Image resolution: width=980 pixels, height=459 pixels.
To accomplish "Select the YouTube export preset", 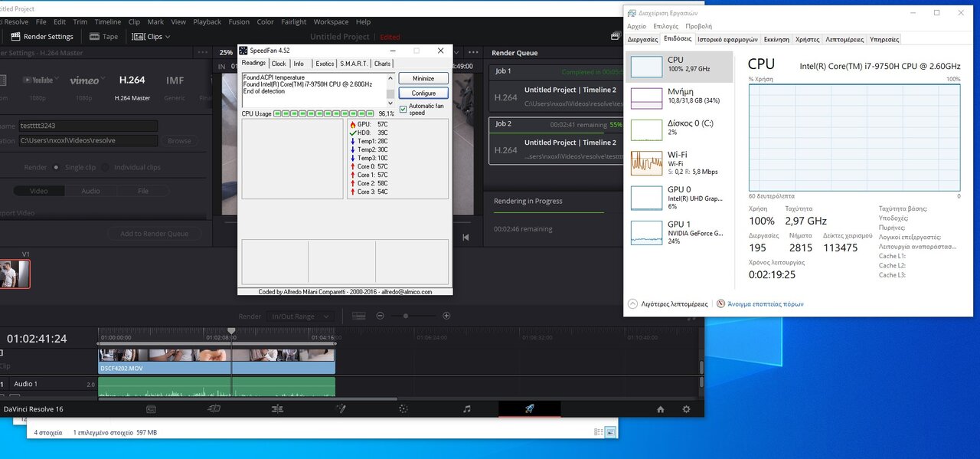I will [37, 80].
